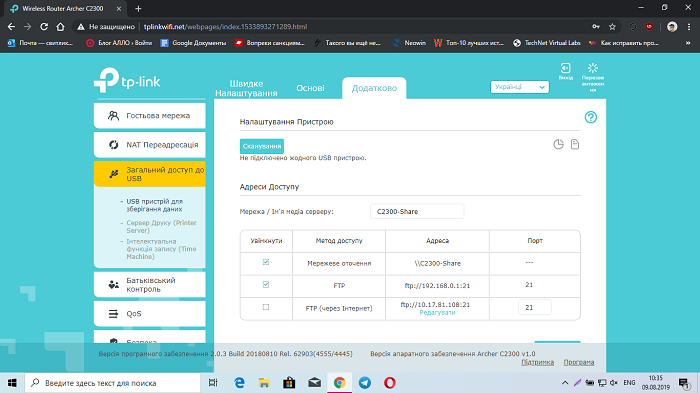
Task: Open the QoS menu section
Action: tap(150, 314)
